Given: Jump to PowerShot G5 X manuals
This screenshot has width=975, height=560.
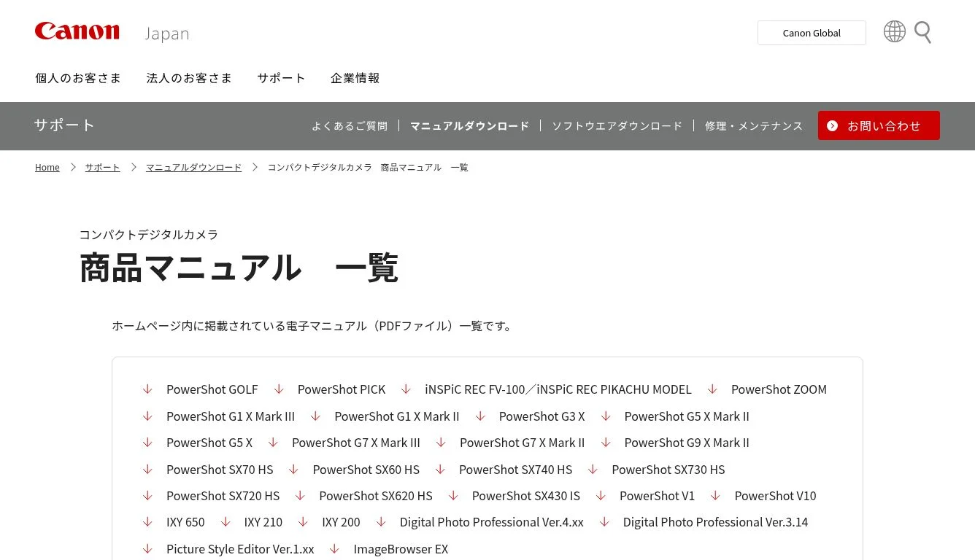Looking at the screenshot, I should pos(209,443).
